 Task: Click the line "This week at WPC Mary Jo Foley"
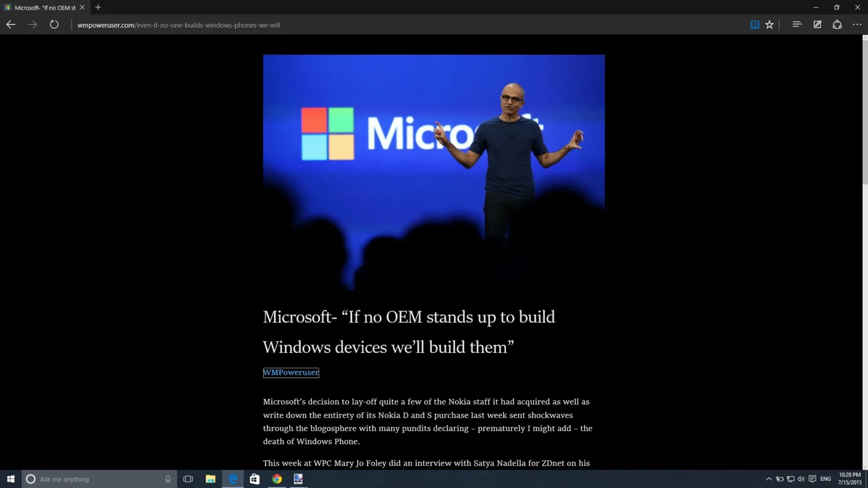(426, 463)
